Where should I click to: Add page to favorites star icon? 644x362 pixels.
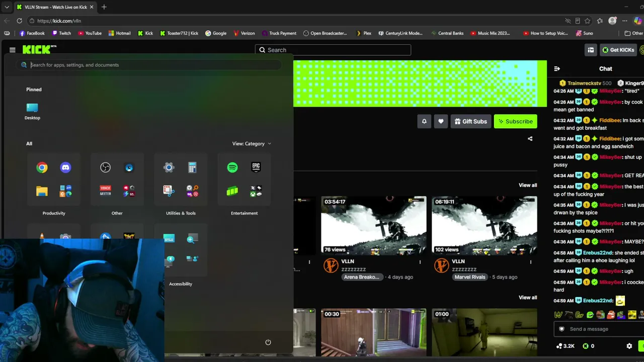click(x=588, y=21)
